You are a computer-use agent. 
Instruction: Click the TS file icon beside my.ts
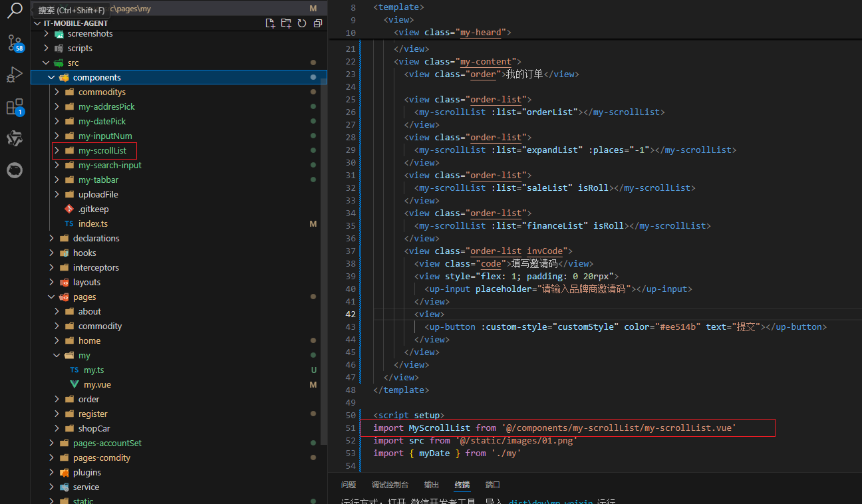click(x=74, y=370)
